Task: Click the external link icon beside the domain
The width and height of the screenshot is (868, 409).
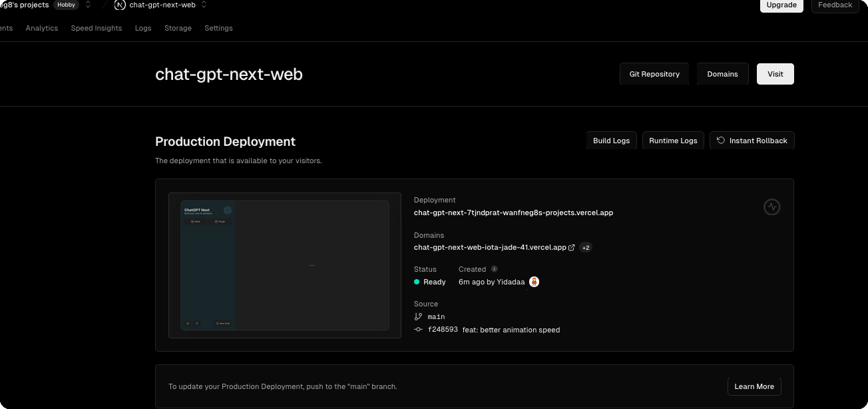Action: 572,247
